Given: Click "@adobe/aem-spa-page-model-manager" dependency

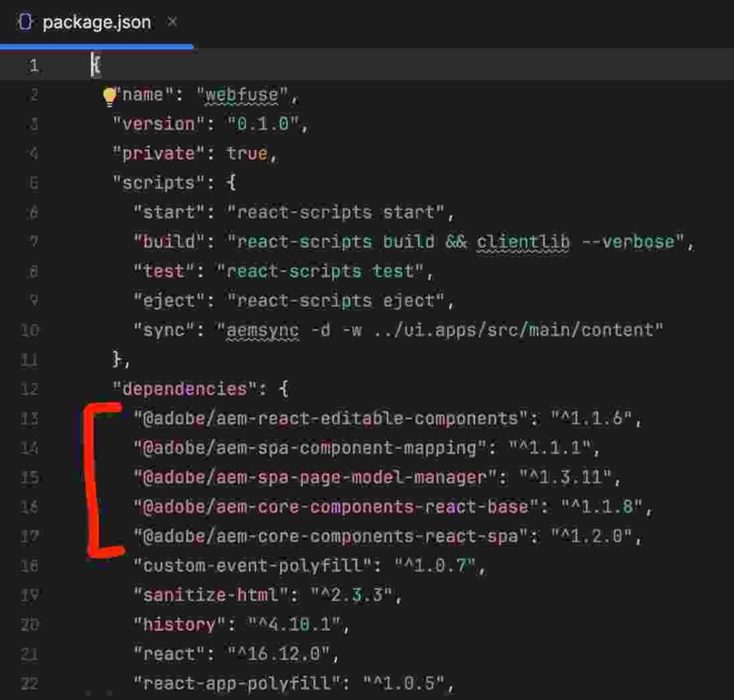Looking at the screenshot, I should click(315, 478).
